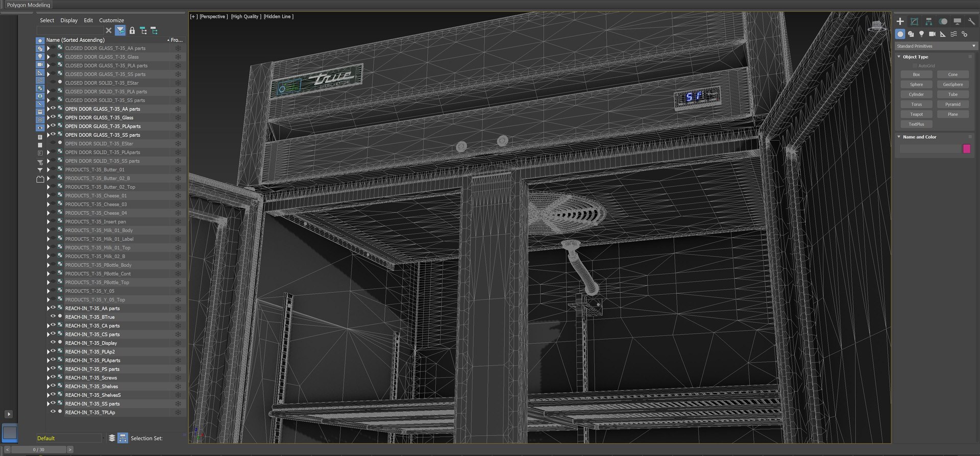980x456 pixels.
Task: Click the Pyramid primitive button
Action: click(x=952, y=104)
